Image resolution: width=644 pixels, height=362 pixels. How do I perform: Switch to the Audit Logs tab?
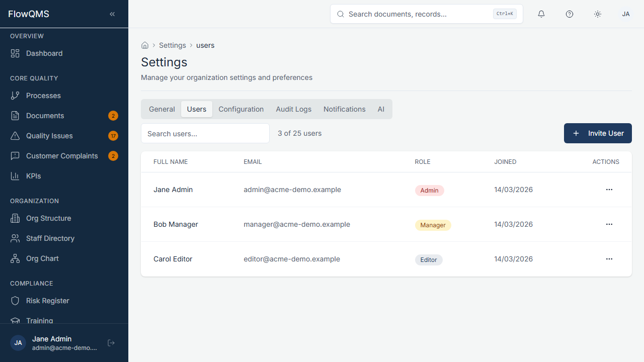tap(293, 109)
